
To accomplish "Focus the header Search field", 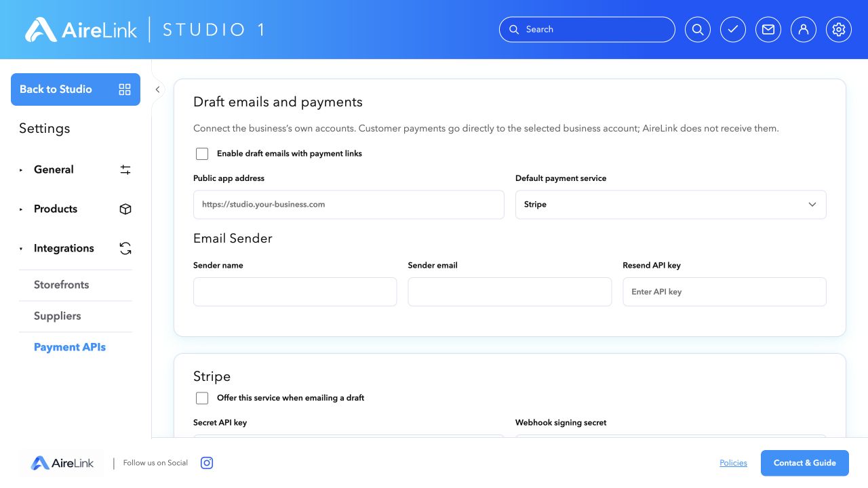I will coord(587,30).
